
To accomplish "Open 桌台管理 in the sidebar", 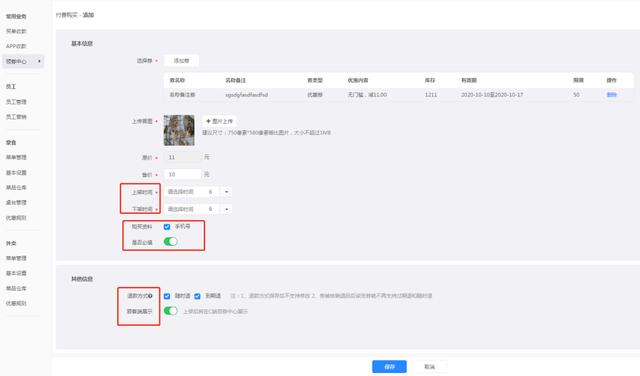I will tap(16, 202).
